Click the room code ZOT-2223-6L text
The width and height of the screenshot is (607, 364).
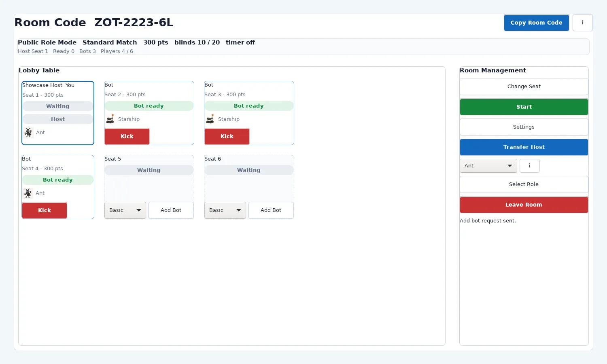(x=134, y=23)
